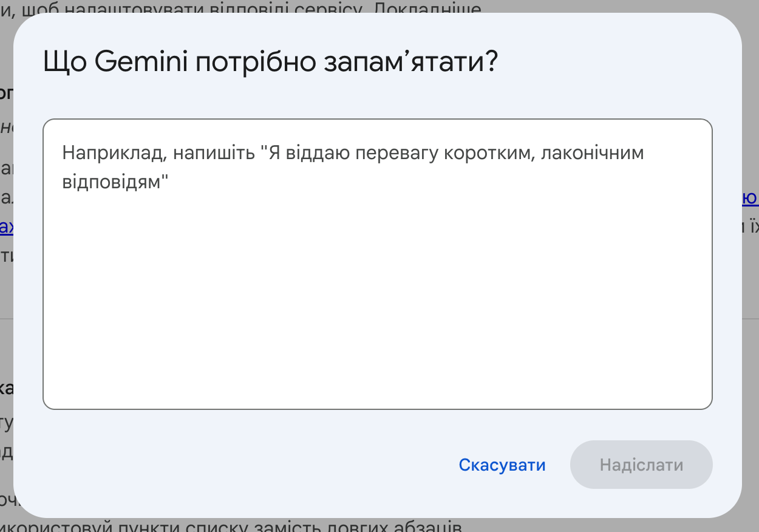Open the blue underlined link at right edge
The height and width of the screenshot is (532, 759).
(749, 198)
